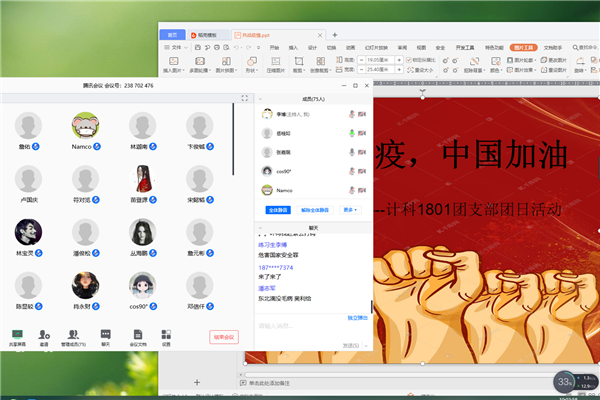Select the 图片工具 picture tools tab
600x400 pixels.
(x=523, y=47)
